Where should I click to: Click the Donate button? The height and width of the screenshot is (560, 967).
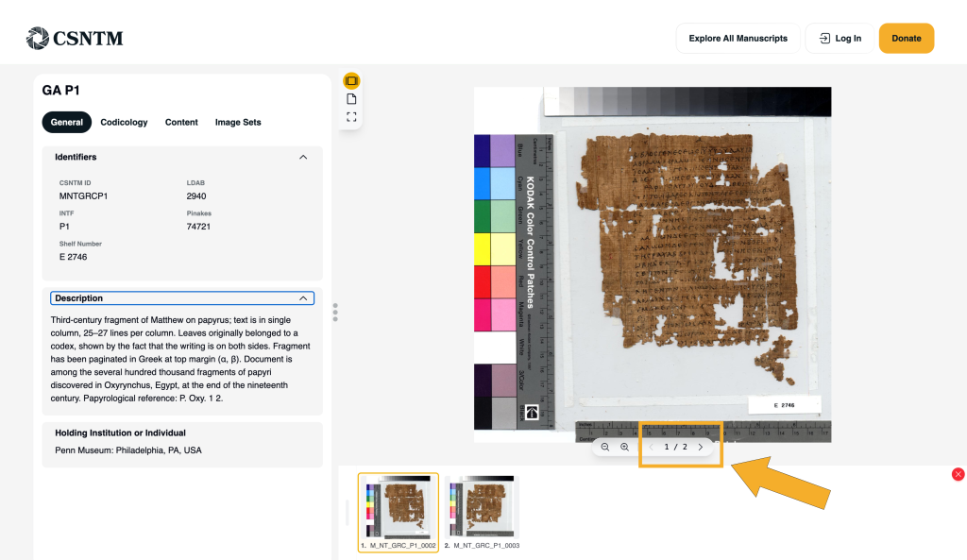[x=906, y=39]
